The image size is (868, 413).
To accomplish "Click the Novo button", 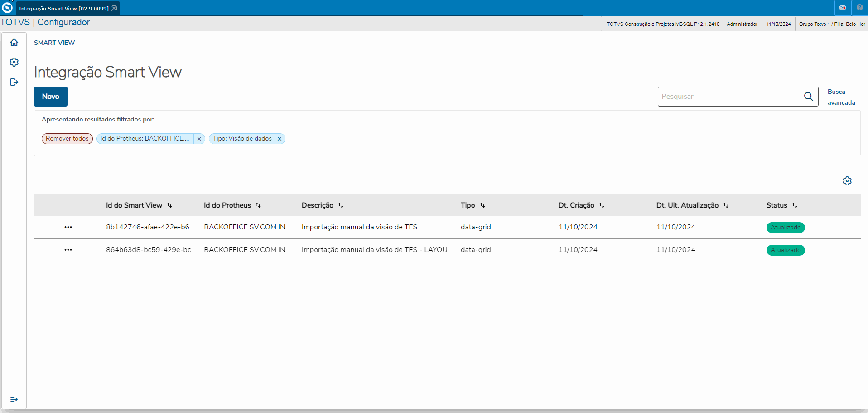I will tap(51, 97).
